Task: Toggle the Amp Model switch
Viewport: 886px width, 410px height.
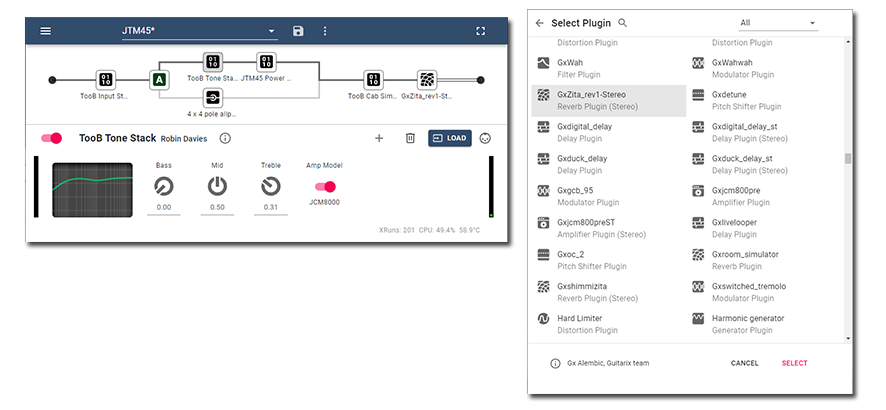Action: pyautogui.click(x=325, y=187)
